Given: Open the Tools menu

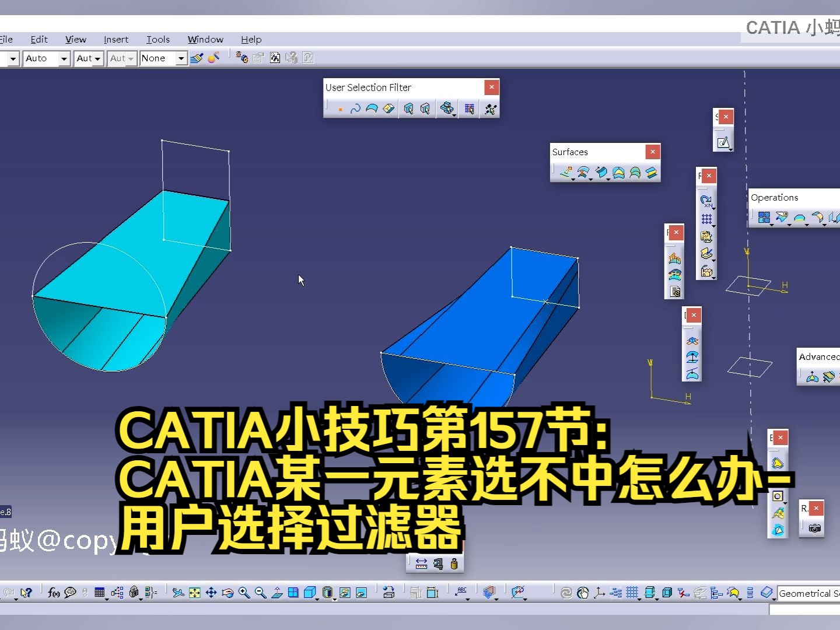Looking at the screenshot, I should (x=158, y=39).
